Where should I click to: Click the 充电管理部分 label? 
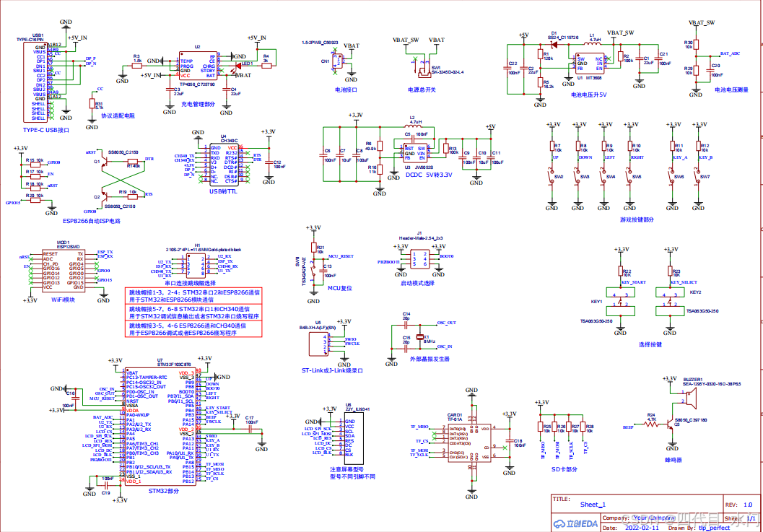198,104
